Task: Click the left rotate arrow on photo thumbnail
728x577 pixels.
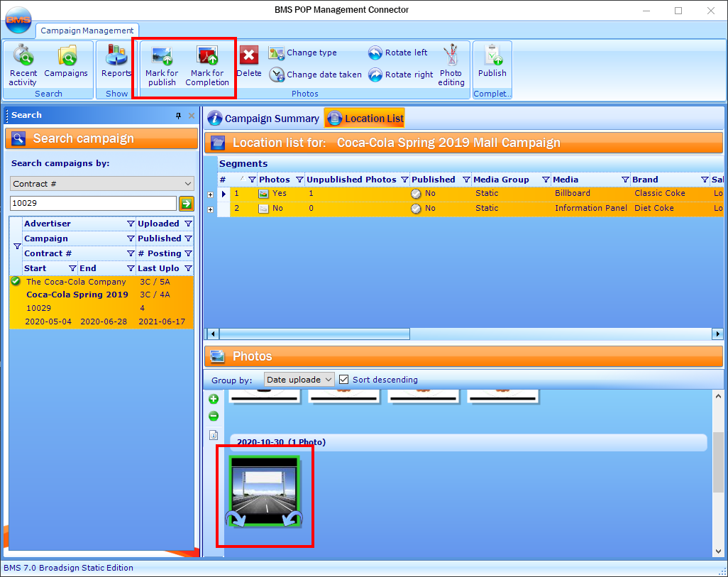Action: [235, 518]
